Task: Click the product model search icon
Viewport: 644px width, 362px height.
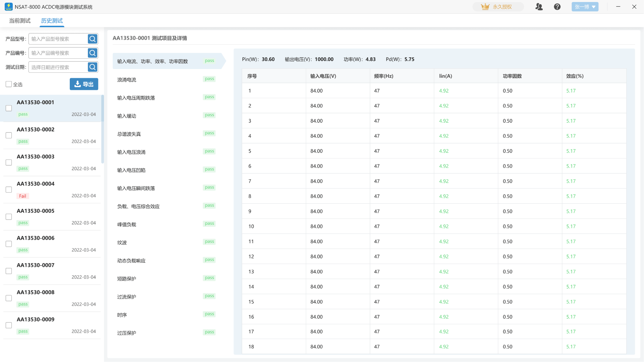Action: pyautogui.click(x=93, y=39)
